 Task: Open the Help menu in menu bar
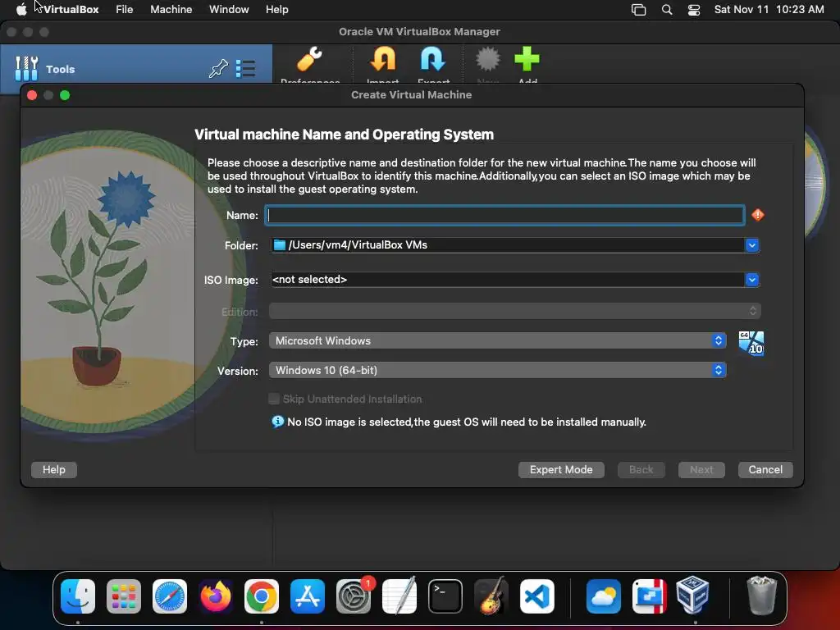(277, 10)
